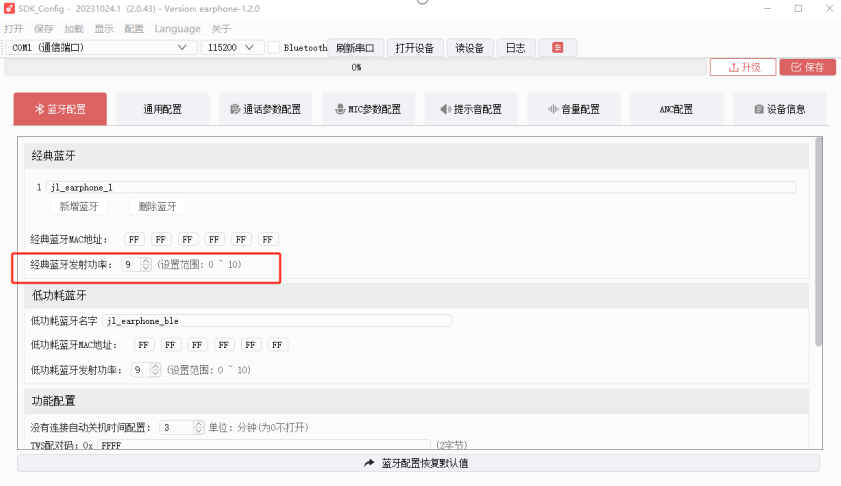
Task: Open the 配置 config menu
Action: 134,28
